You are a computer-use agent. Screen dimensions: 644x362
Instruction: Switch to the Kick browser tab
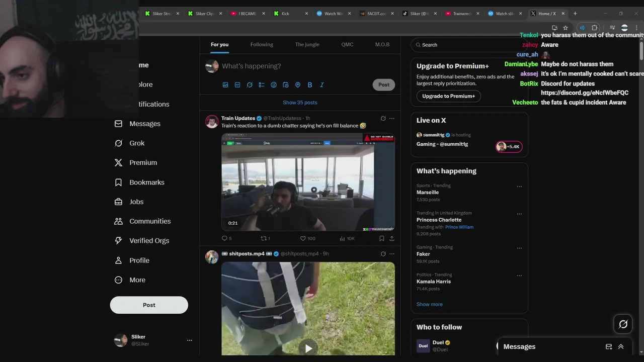click(x=290, y=14)
